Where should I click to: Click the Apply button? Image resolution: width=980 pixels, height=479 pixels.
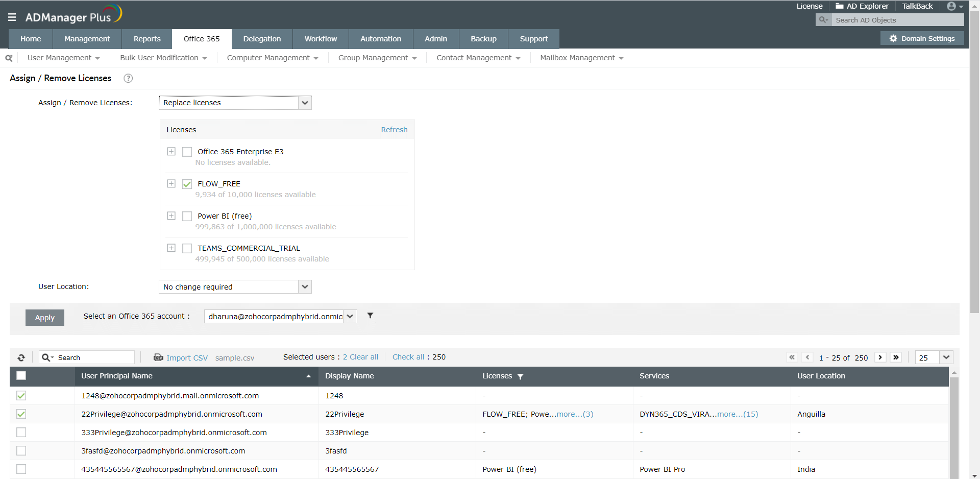[x=45, y=318]
